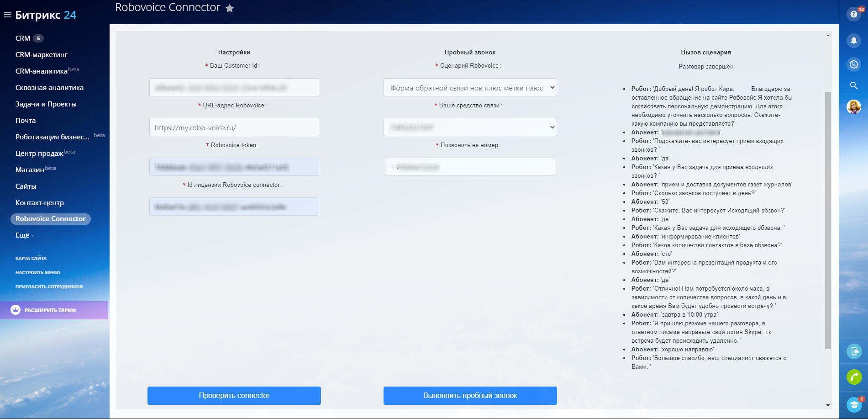Image resolution: width=868 pixels, height=419 pixels.
Task: Expand the Сценарий Robovoice dropdown
Action: (x=470, y=88)
